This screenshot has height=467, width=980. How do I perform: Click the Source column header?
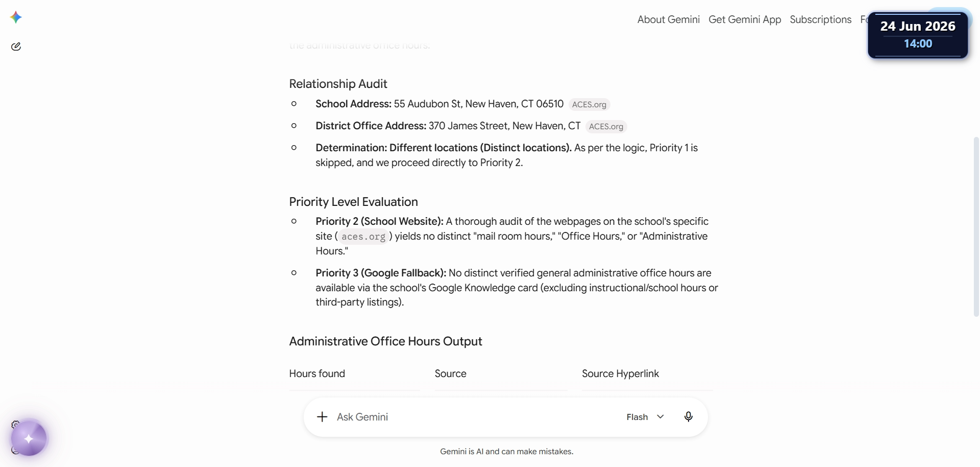coord(450,373)
